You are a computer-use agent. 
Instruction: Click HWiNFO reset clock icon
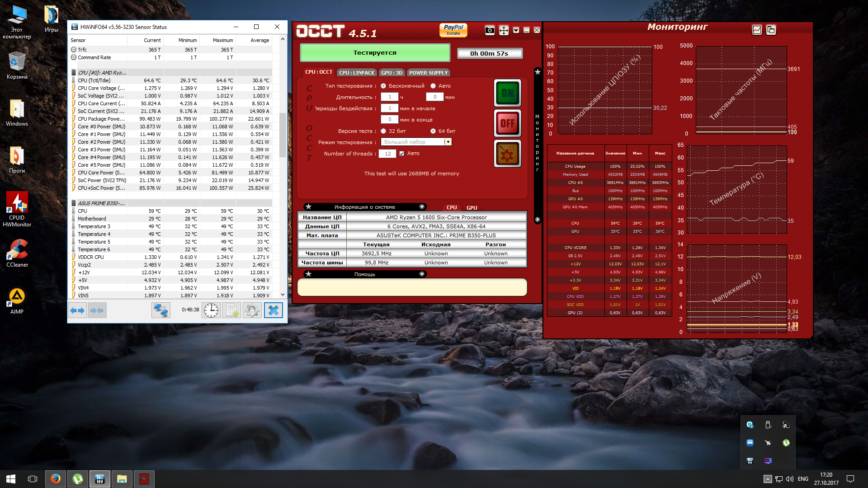(x=211, y=310)
